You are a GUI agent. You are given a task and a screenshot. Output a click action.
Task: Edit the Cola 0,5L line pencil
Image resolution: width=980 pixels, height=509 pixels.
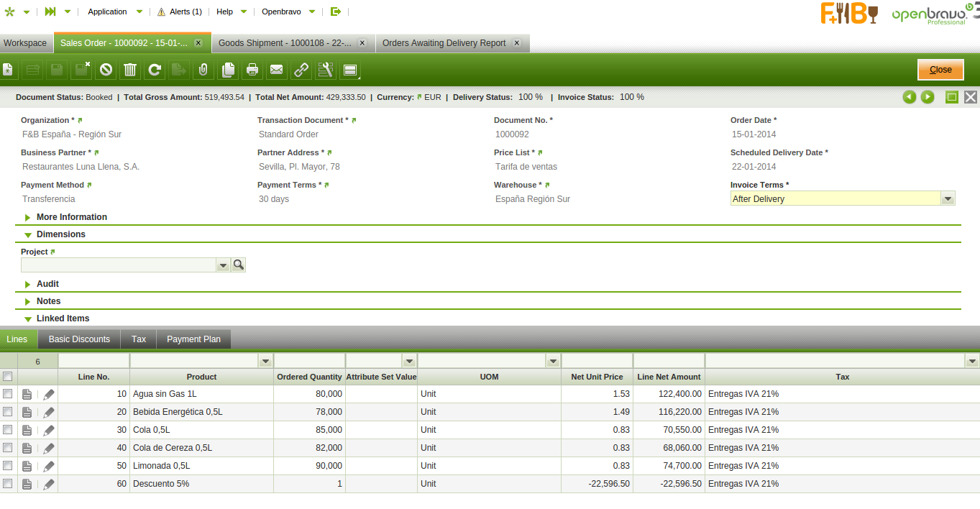point(49,430)
